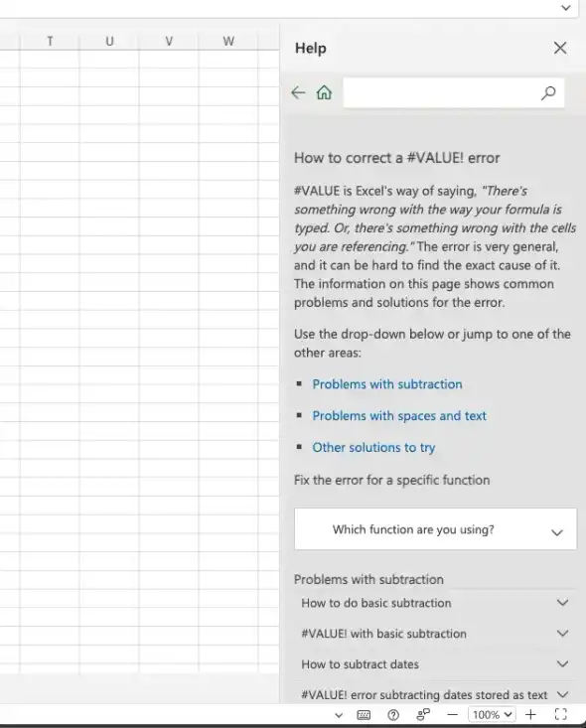Open the Help home page icon
Screen dimensions: 586x728
(324, 92)
